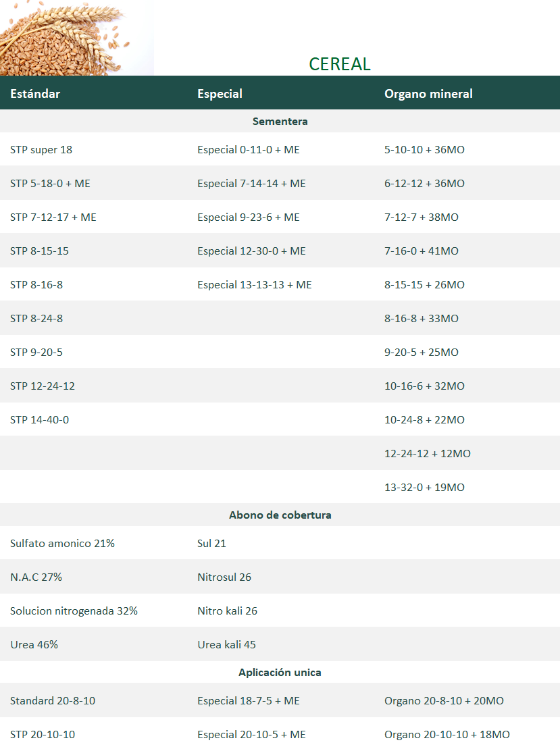Select the Estándar column header

[35, 94]
